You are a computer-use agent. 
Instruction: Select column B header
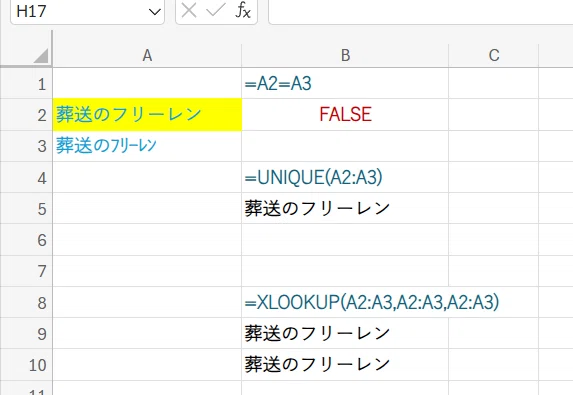tap(345, 56)
